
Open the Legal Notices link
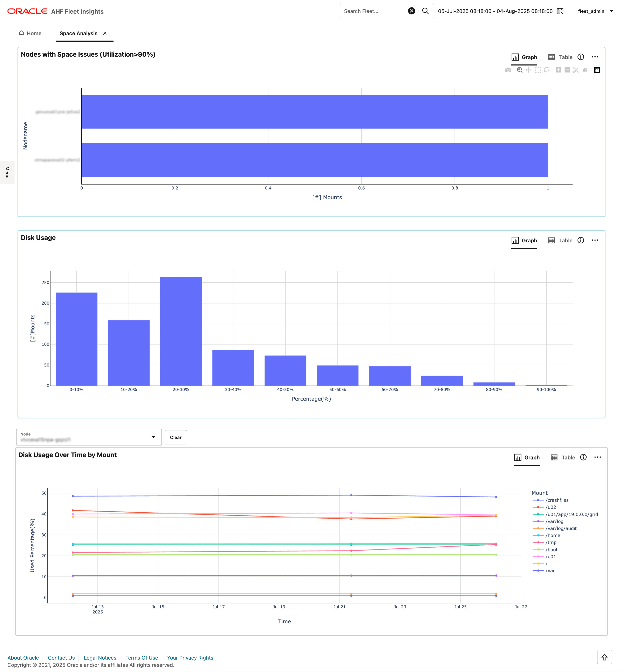click(x=100, y=658)
